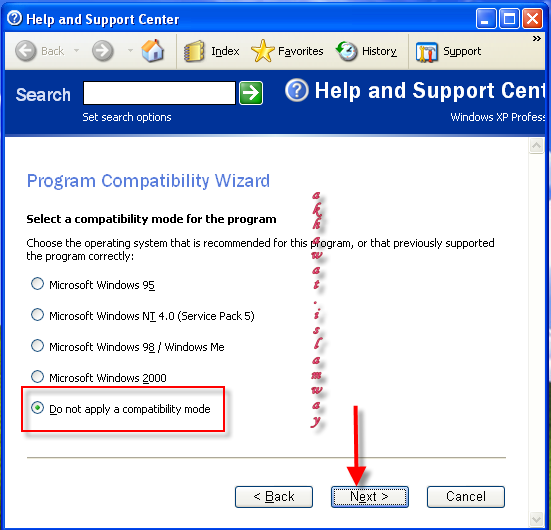Click the toolbar Forward arrow icon
The image size is (551, 530).
103,51
